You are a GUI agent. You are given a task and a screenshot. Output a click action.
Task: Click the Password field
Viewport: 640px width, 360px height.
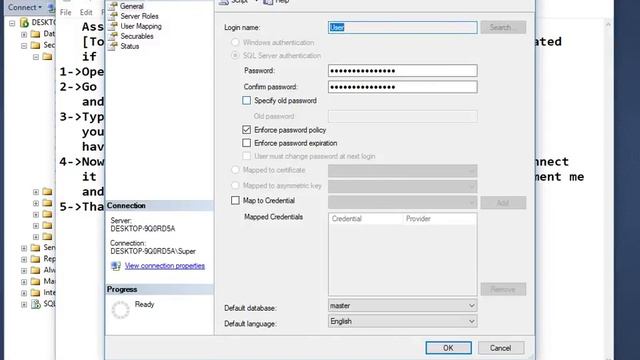click(x=402, y=71)
